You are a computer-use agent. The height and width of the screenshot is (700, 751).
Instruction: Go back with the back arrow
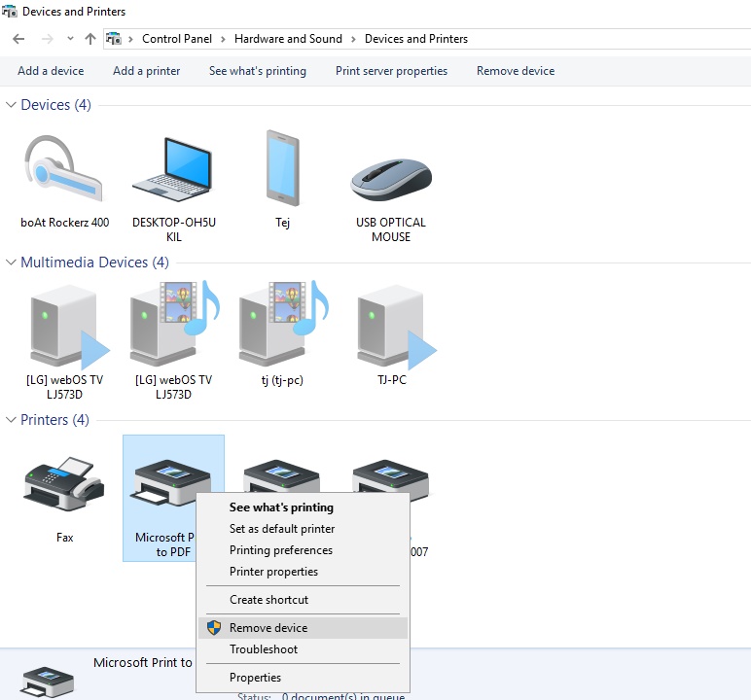click(x=18, y=39)
